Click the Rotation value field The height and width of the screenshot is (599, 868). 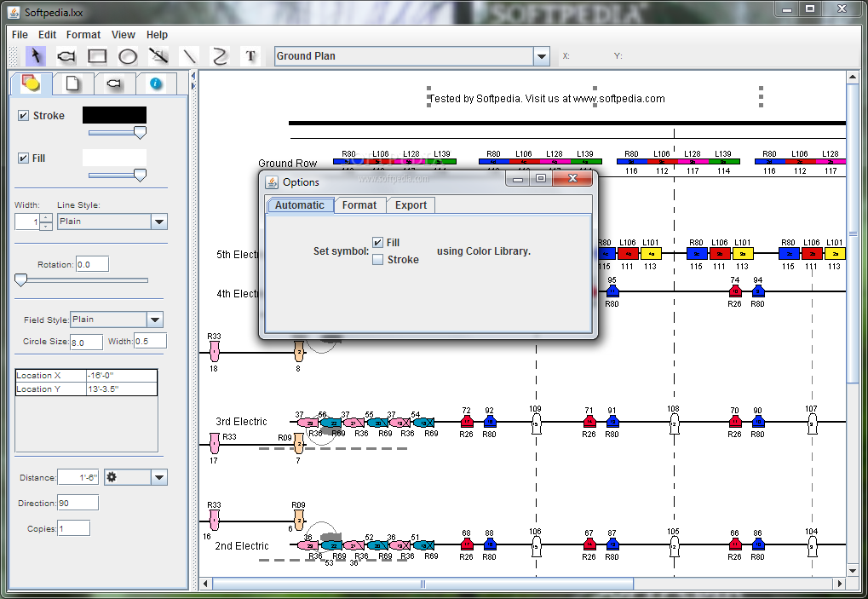(93, 265)
